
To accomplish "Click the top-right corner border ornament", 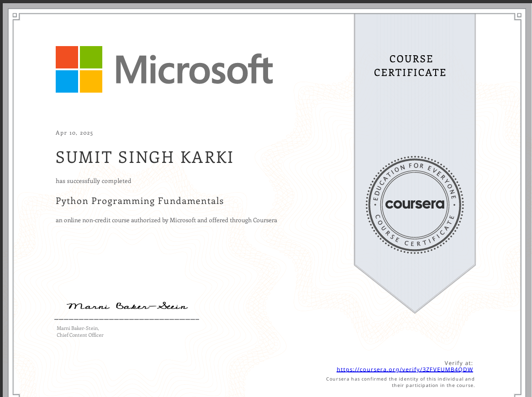I will (x=517, y=16).
